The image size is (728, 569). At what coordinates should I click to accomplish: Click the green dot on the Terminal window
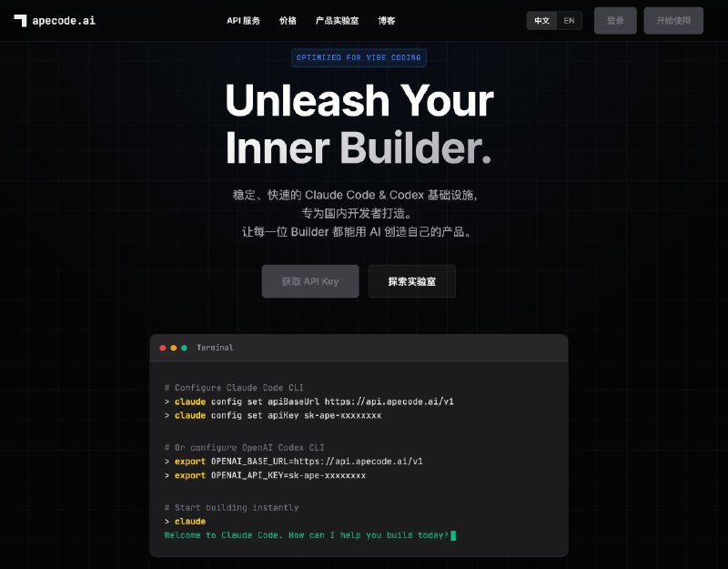click(185, 348)
